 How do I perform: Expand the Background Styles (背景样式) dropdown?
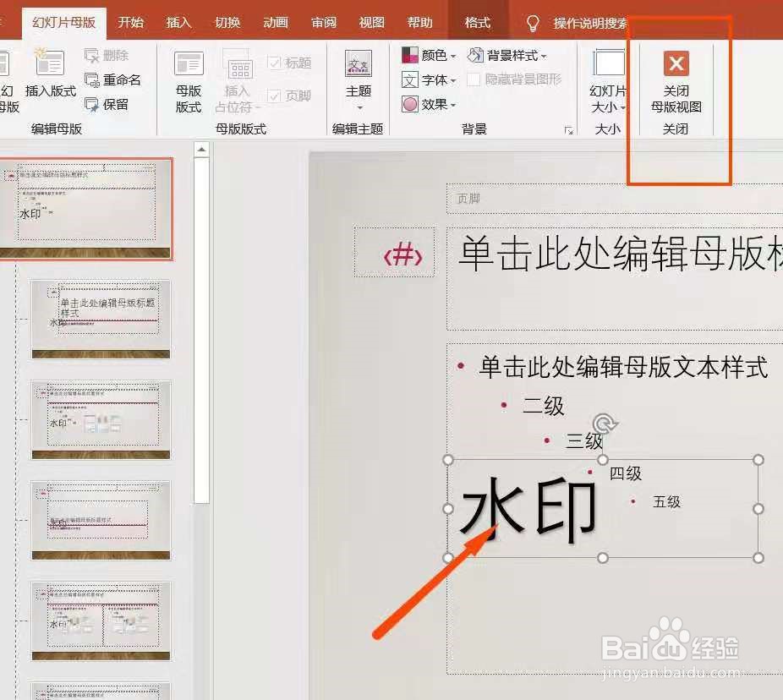[x=506, y=56]
